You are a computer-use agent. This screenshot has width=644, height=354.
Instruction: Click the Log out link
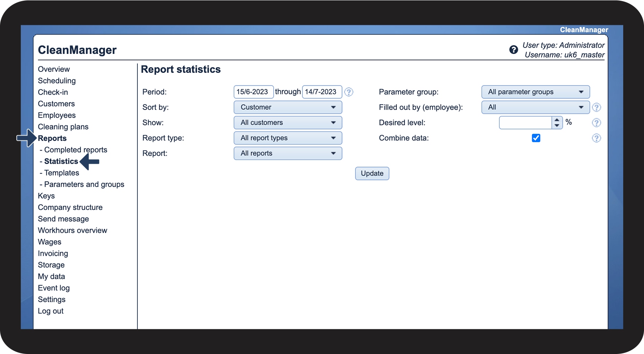(51, 311)
